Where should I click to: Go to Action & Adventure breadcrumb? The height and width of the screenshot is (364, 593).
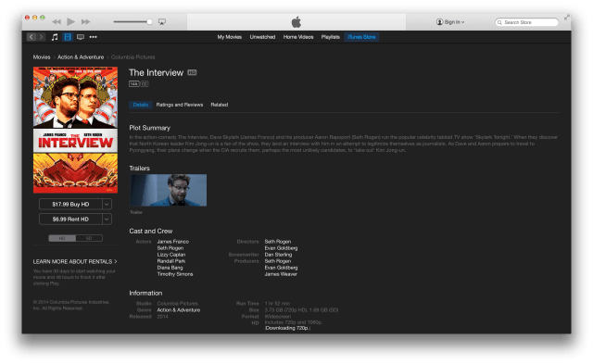pos(81,57)
